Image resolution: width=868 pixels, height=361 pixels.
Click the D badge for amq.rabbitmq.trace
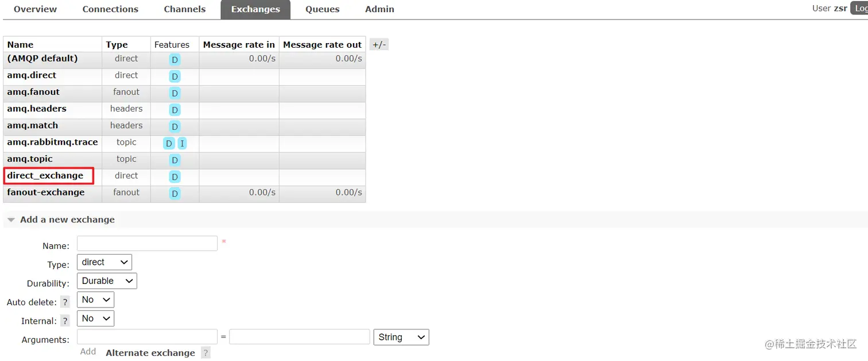click(x=169, y=143)
